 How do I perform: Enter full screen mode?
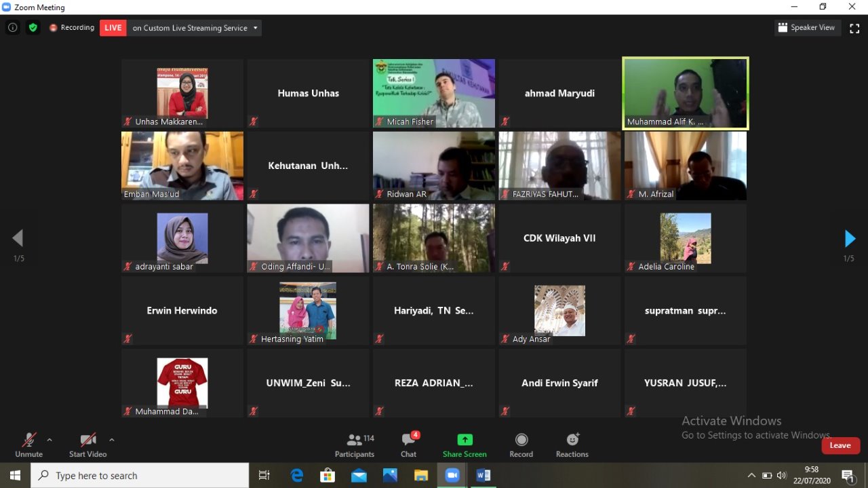(x=854, y=28)
